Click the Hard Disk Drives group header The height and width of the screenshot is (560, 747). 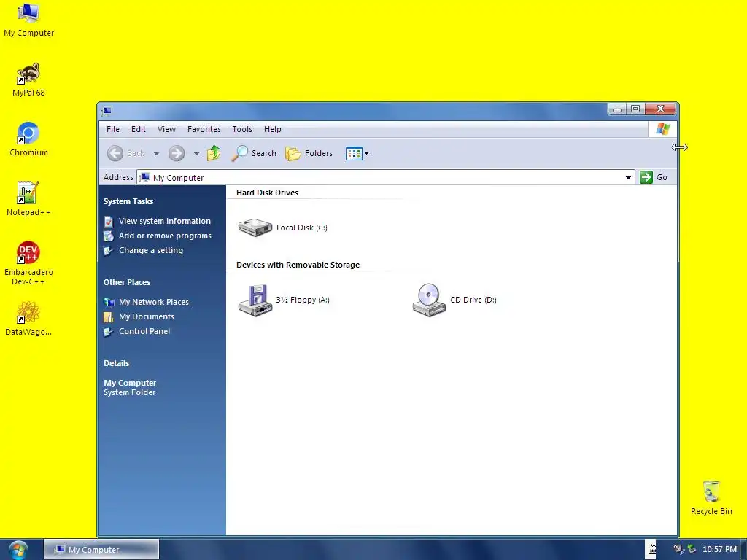(267, 192)
